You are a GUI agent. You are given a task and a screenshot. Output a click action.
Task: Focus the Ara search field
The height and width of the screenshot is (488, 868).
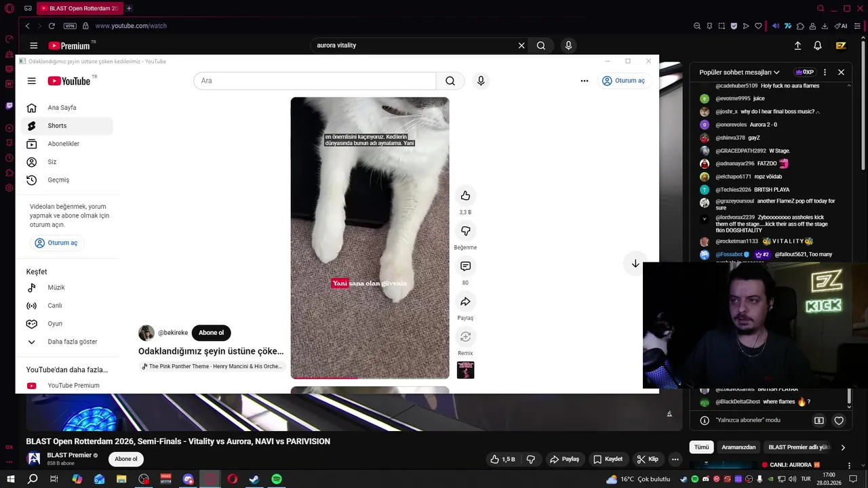click(x=315, y=81)
